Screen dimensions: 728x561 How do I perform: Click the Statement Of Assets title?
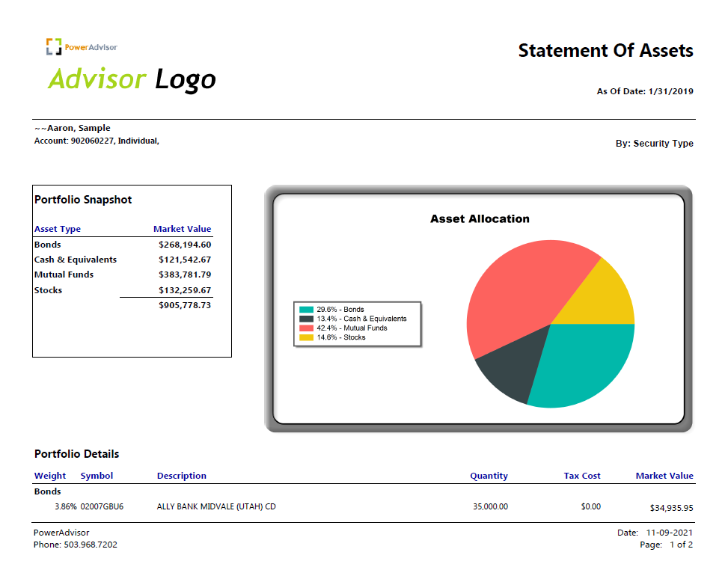[605, 50]
